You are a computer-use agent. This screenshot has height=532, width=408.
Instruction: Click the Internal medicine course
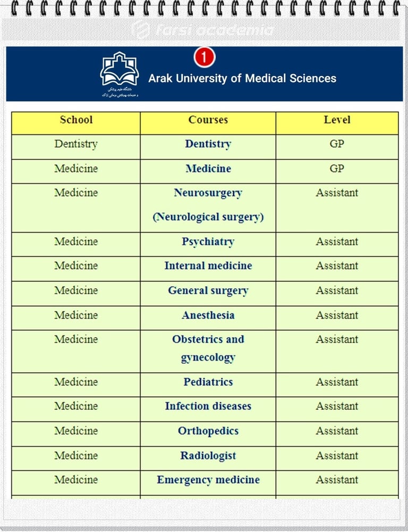[208, 266]
